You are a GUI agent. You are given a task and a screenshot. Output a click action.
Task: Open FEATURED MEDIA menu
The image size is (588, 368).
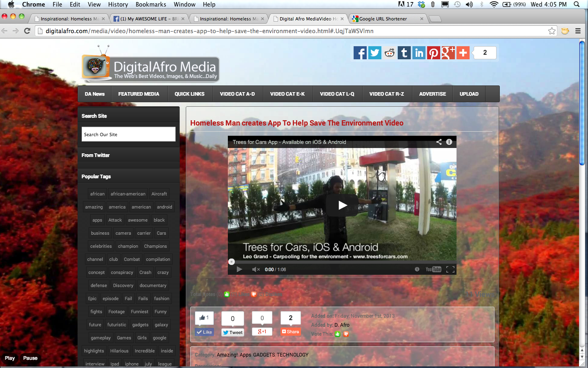[x=139, y=94]
